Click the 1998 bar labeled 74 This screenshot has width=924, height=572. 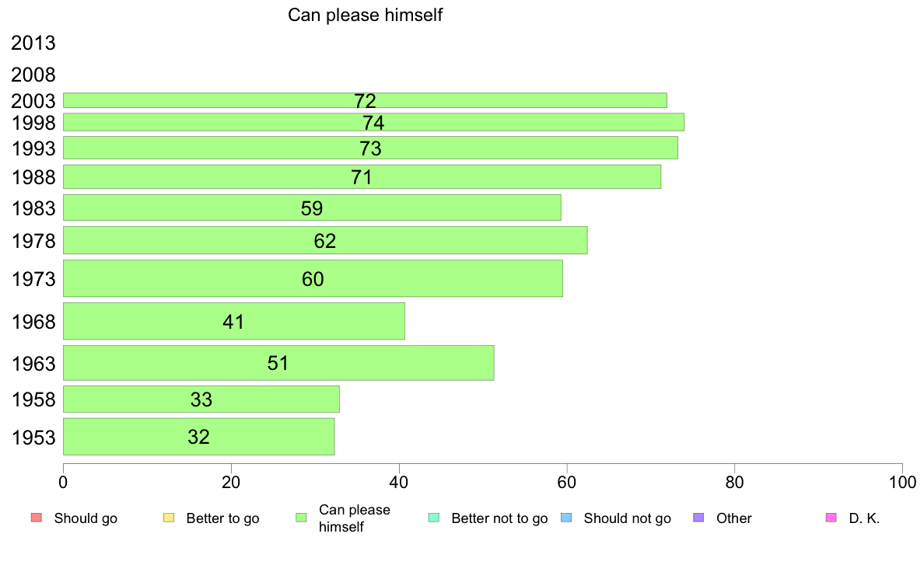point(373,122)
